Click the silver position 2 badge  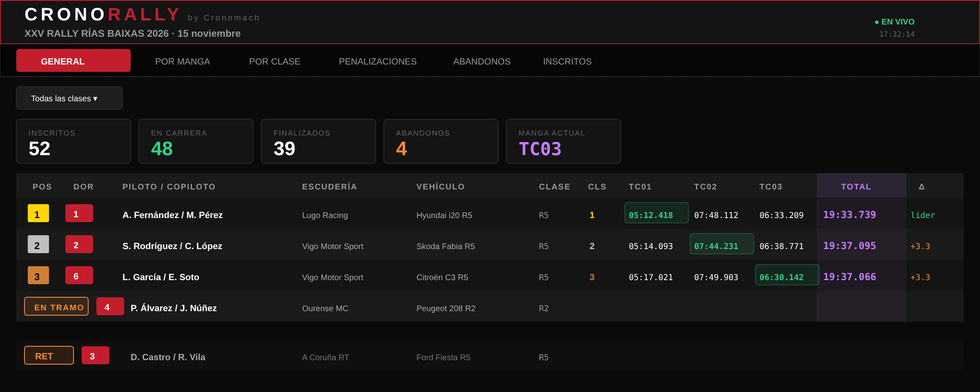coord(38,244)
